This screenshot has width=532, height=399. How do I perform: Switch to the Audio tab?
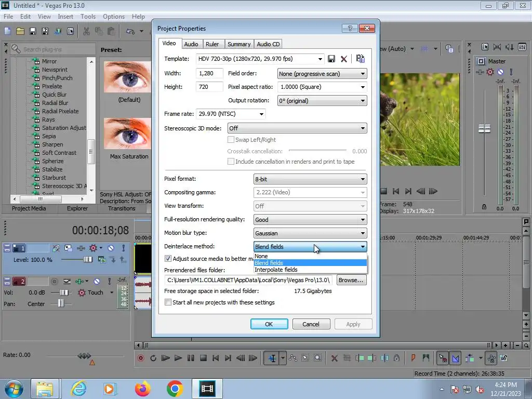coord(191,44)
